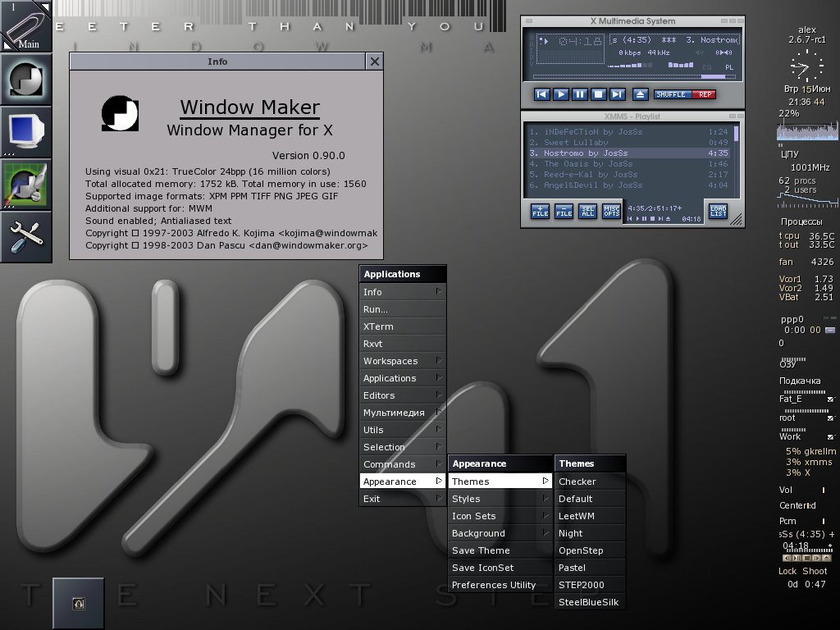840x630 pixels.
Task: Launch Rxvt from the Applications menu
Action: point(402,344)
